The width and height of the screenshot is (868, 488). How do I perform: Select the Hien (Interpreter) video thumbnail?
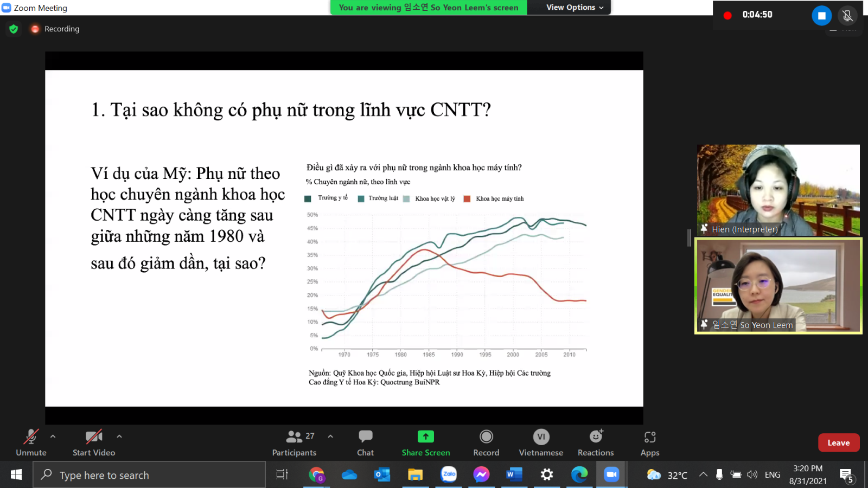tap(778, 190)
